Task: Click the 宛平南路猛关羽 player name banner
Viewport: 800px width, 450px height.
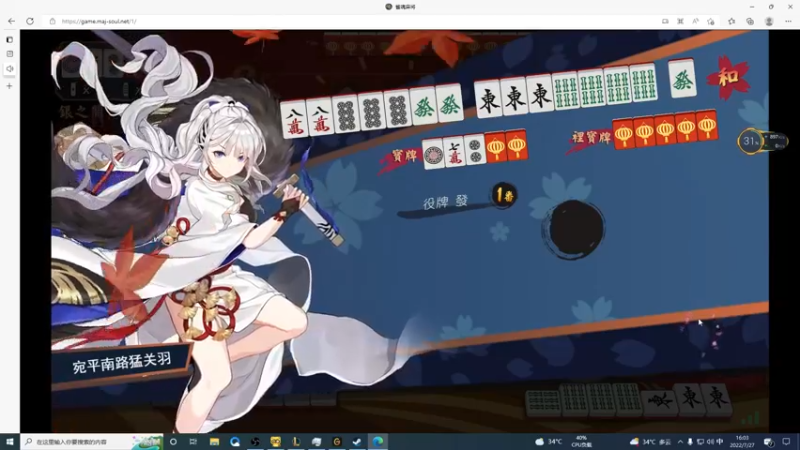Action: click(x=121, y=363)
